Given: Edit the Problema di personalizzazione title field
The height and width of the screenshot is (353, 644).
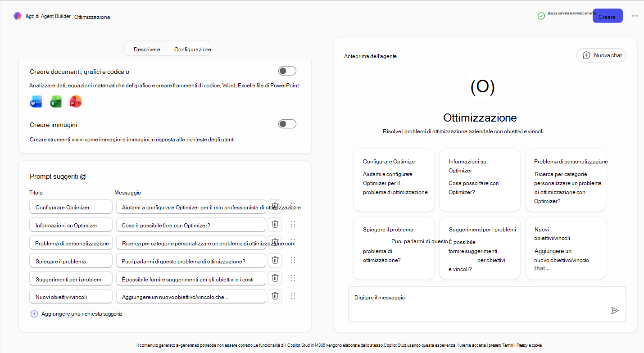Looking at the screenshot, I should (71, 243).
